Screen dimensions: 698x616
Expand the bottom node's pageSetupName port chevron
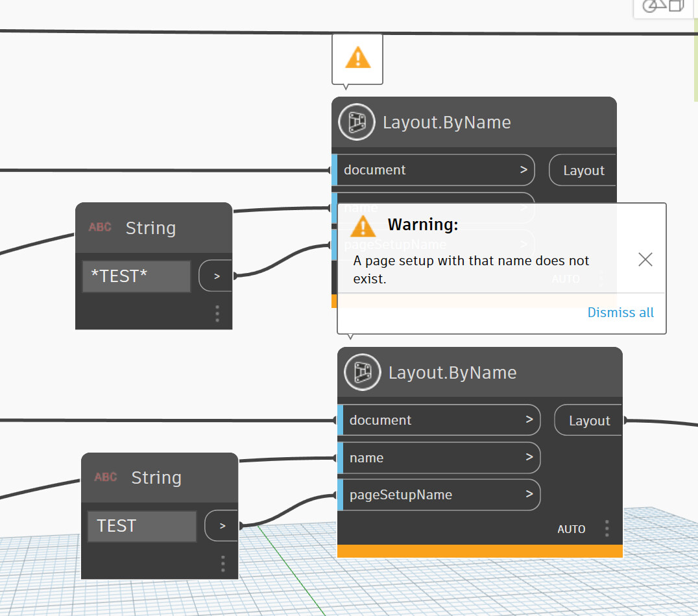(529, 493)
